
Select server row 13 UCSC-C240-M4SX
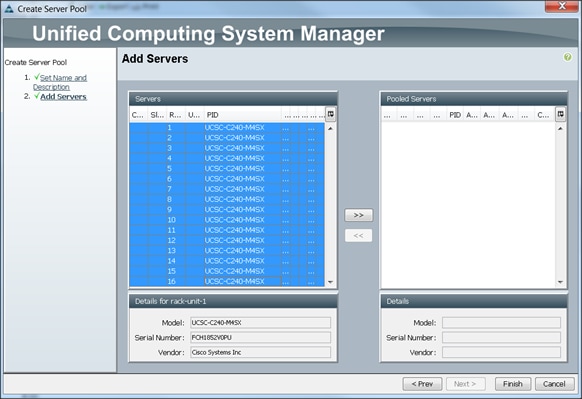227,251
